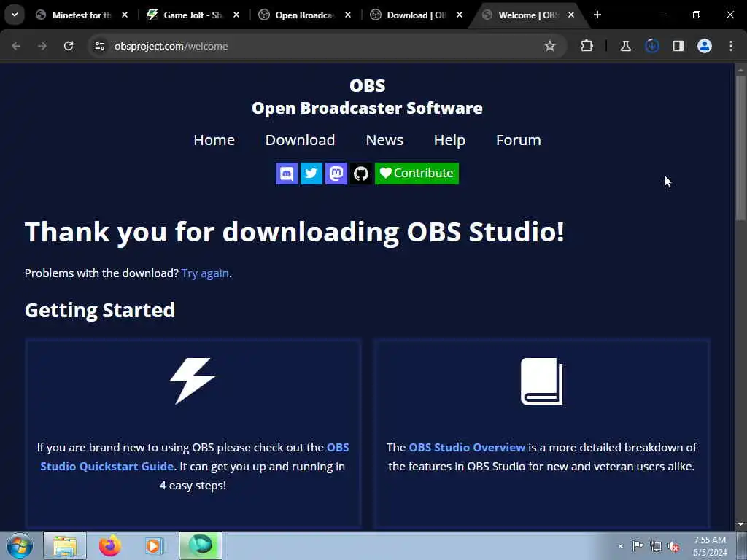Open the GitHub icon link
This screenshot has width=747, height=560.
pyautogui.click(x=360, y=174)
